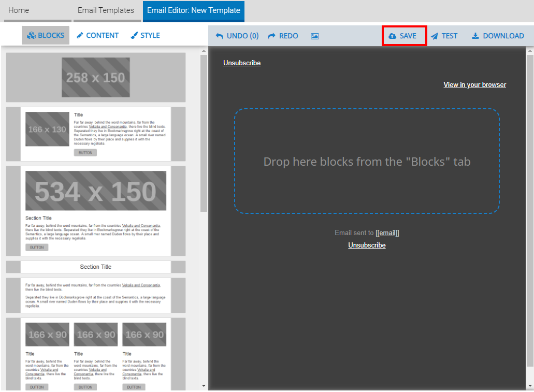534x392 pixels.
Task: Select the 166 x 130 image-with-text block
Action: 96,134
